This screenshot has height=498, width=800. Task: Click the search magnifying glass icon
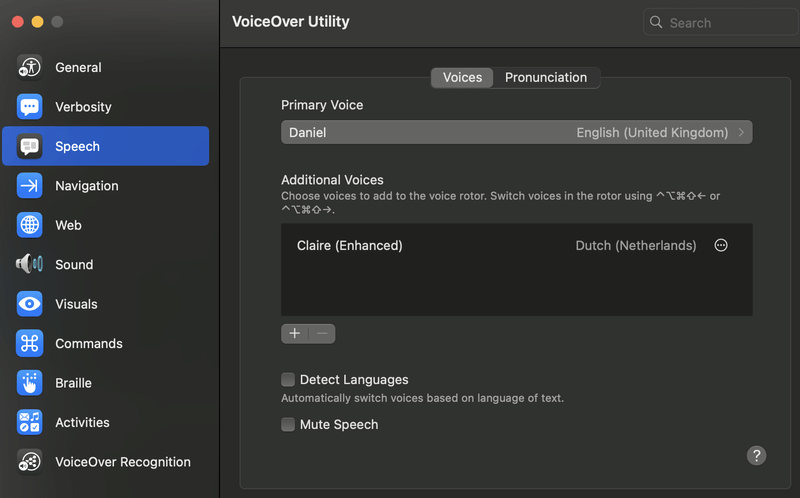656,22
